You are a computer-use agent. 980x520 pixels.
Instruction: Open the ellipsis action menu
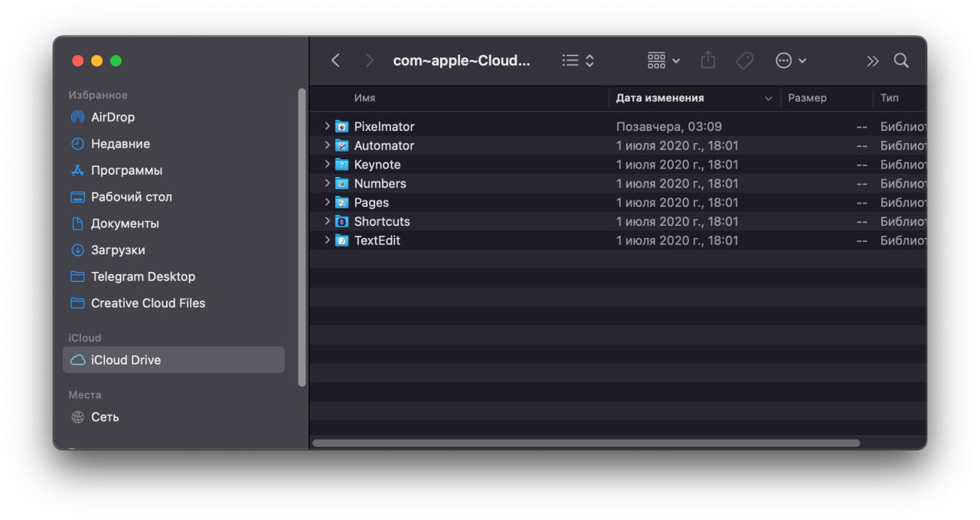791,61
